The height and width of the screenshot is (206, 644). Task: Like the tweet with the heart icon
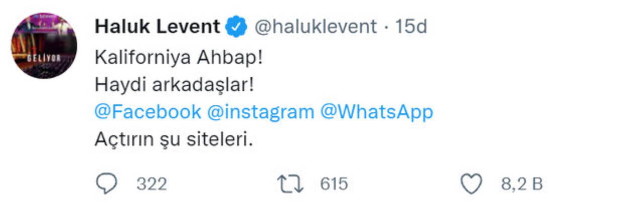[471, 184]
